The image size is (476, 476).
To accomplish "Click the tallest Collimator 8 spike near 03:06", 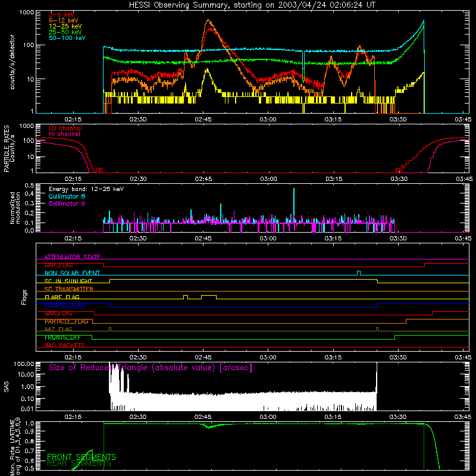I will pyautogui.click(x=294, y=205).
